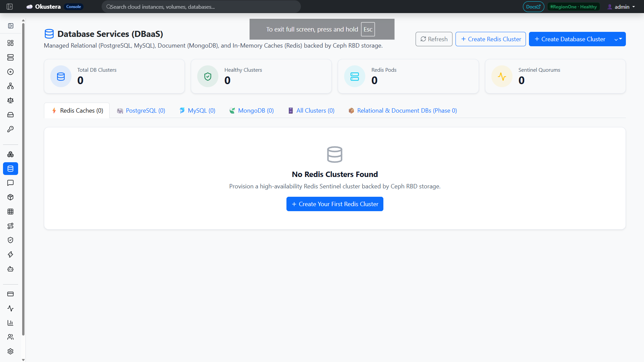This screenshot has width=644, height=362.
Task: Open the dashboard grid icon in the sidebar
Action: coord(10,43)
